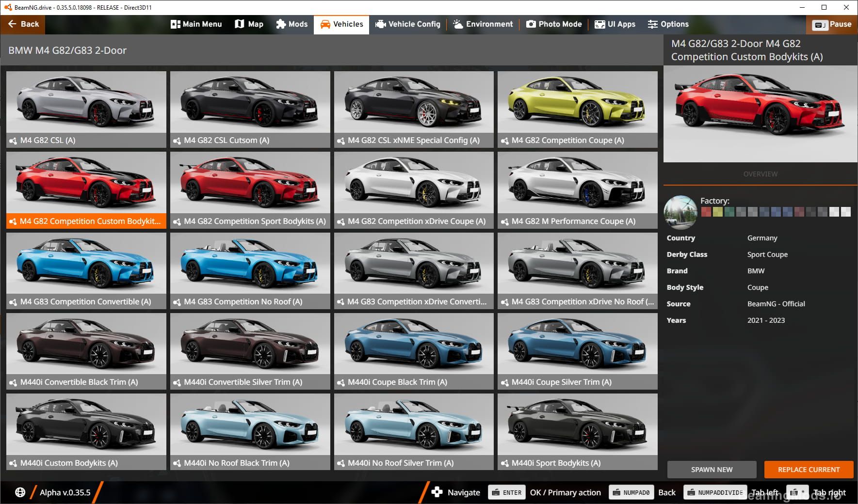Pick the green factory color swatch
The height and width of the screenshot is (504, 858).
(729, 212)
